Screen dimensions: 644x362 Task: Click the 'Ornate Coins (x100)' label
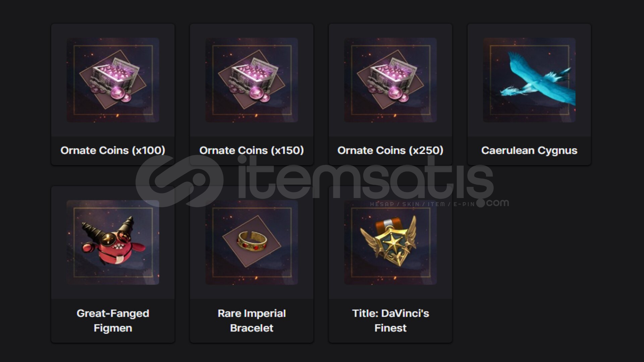click(113, 150)
